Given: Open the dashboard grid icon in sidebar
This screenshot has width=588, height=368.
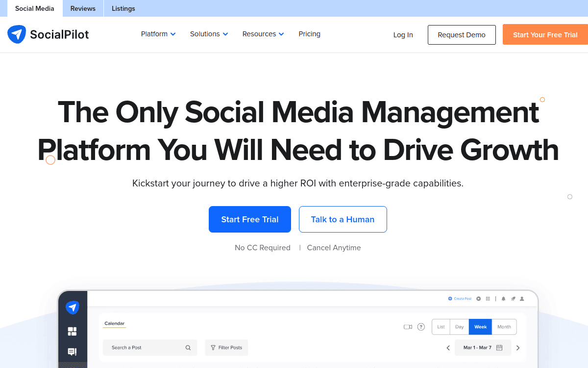Looking at the screenshot, I should tap(72, 331).
